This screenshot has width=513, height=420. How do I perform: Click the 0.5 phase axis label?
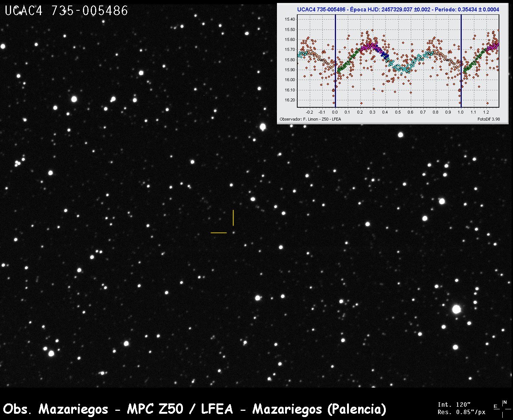coord(398,112)
